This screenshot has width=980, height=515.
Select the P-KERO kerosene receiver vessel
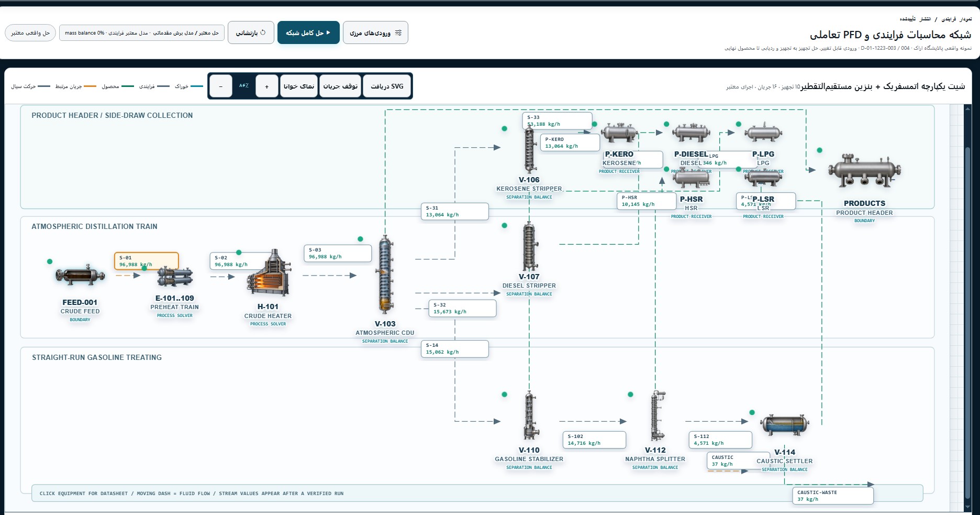tap(619, 133)
